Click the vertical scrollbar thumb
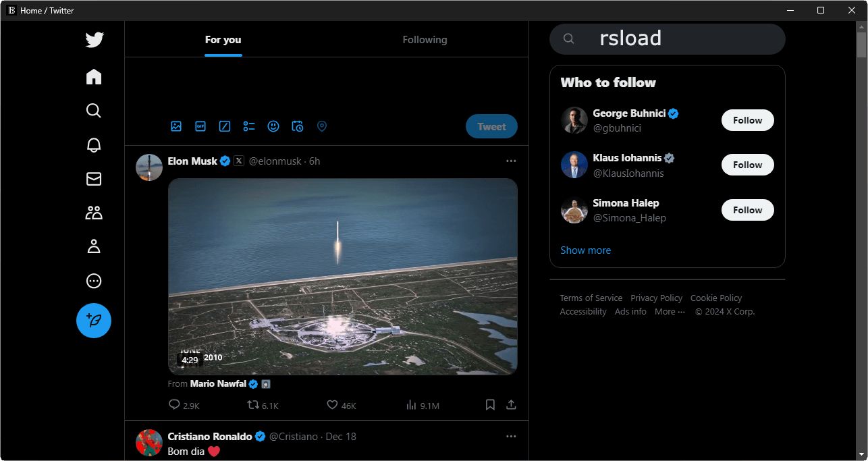 coord(861,45)
